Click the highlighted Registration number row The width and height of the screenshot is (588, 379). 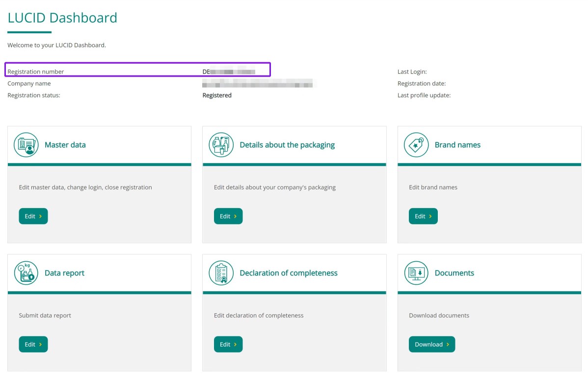[x=137, y=70]
